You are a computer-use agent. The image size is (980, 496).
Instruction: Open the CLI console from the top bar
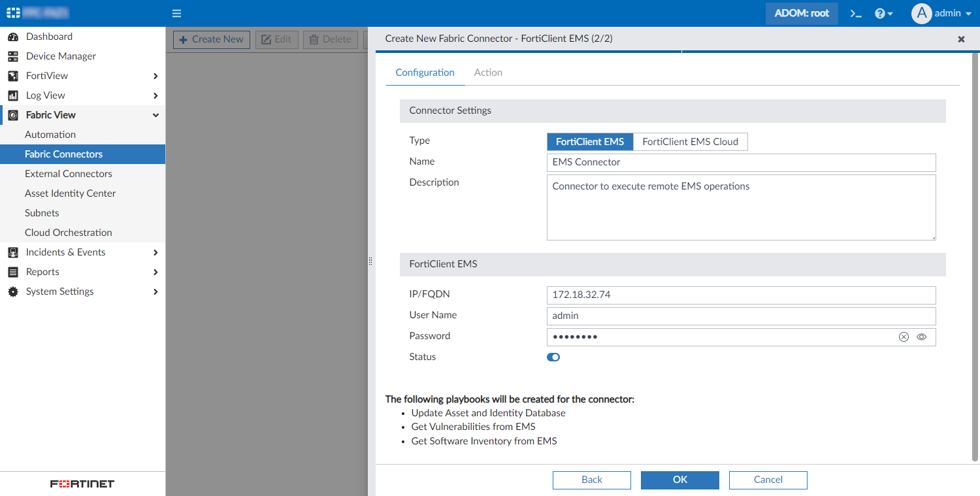pos(856,13)
